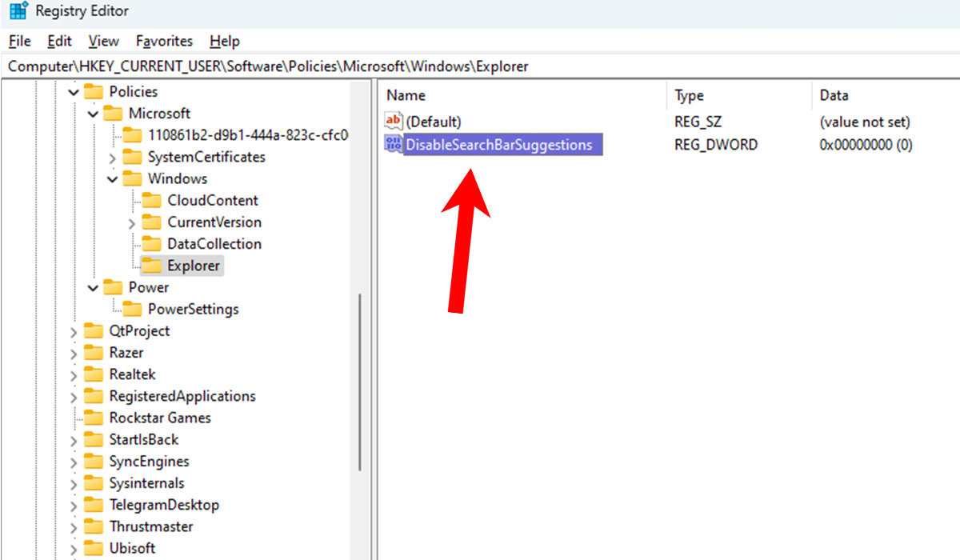Collapse the Policies tree node

(x=74, y=91)
